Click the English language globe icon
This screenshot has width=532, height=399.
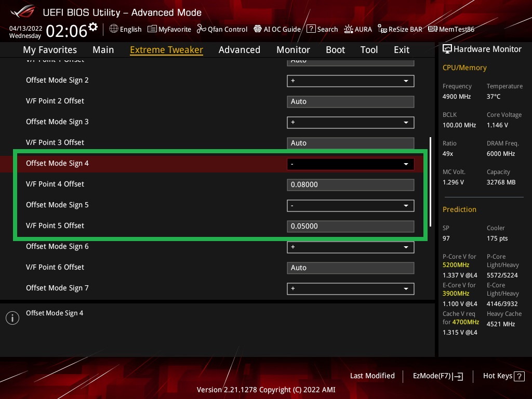(114, 29)
